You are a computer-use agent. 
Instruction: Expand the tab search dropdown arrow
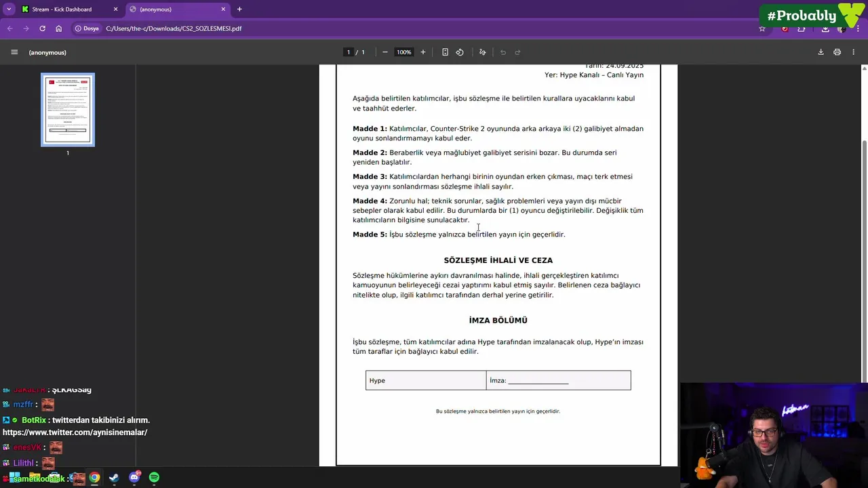click(9, 9)
